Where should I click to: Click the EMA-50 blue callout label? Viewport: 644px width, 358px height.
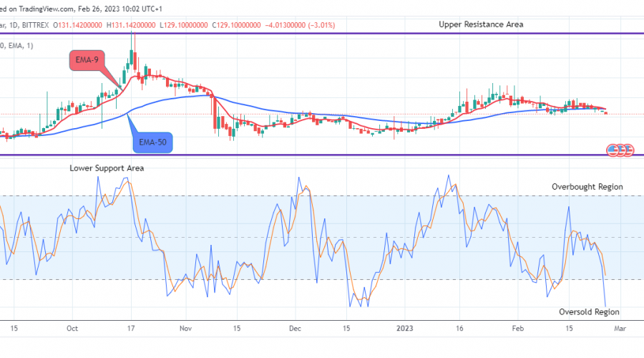click(153, 142)
